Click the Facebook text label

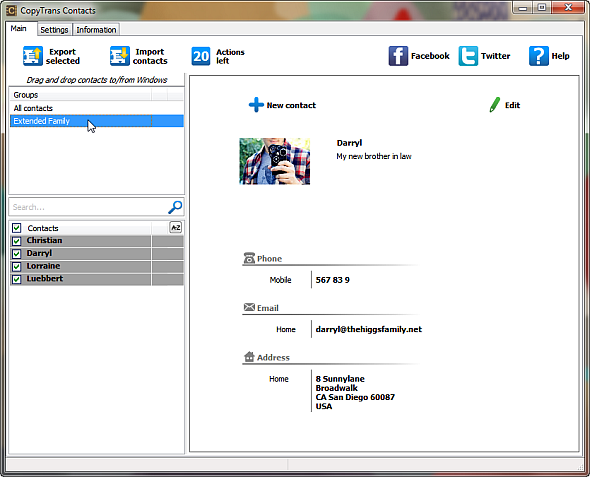coord(430,56)
